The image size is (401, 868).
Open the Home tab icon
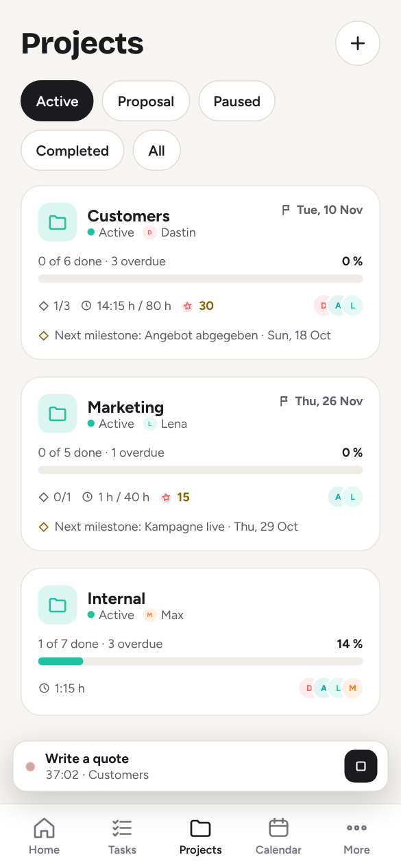tap(44, 828)
